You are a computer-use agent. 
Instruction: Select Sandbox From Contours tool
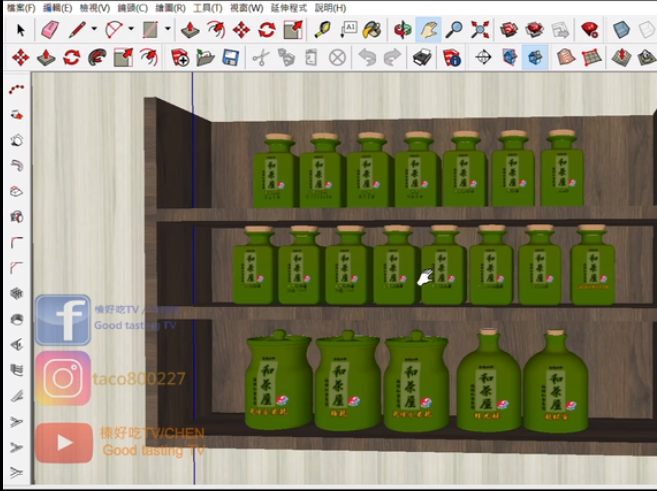566,57
